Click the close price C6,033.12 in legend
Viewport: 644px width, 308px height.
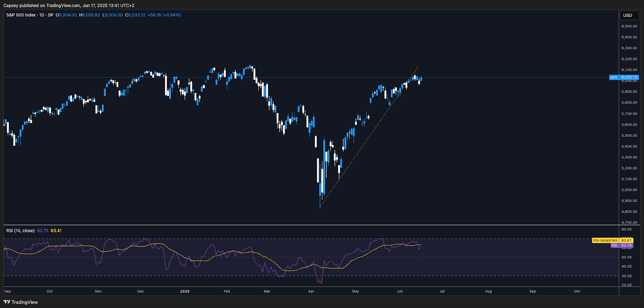(x=135, y=15)
